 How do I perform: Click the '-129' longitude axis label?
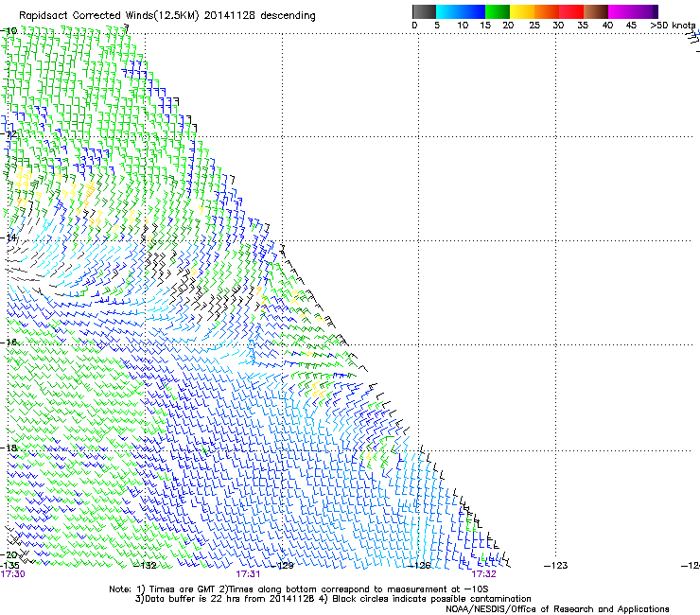point(283,566)
